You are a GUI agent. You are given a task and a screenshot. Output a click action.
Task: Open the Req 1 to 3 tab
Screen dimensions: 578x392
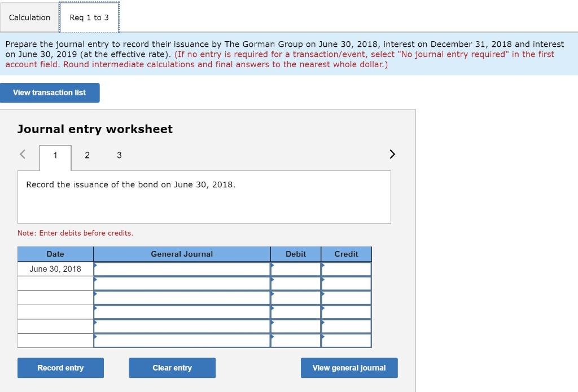coord(89,17)
